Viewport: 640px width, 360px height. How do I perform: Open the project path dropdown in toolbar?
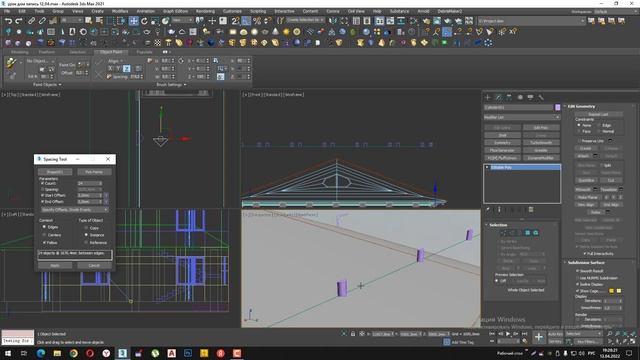tap(531, 21)
